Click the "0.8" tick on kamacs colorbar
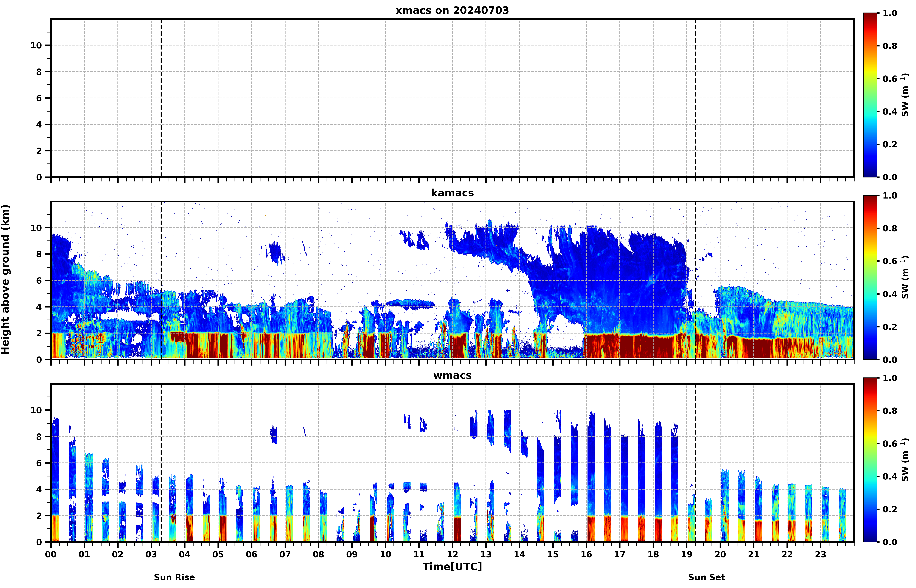 click(x=890, y=228)
